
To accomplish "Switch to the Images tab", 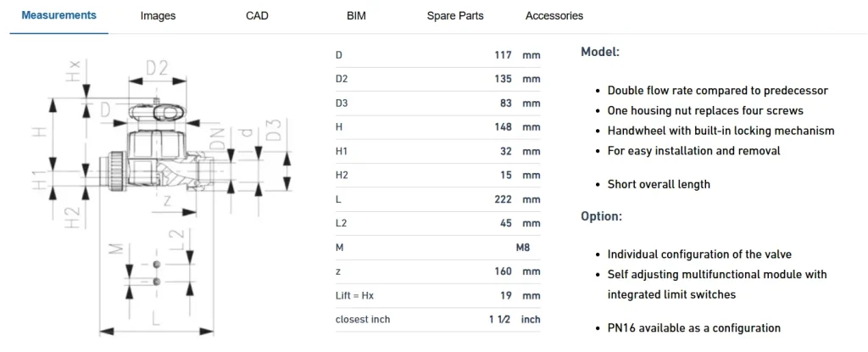I will pyautogui.click(x=158, y=16).
